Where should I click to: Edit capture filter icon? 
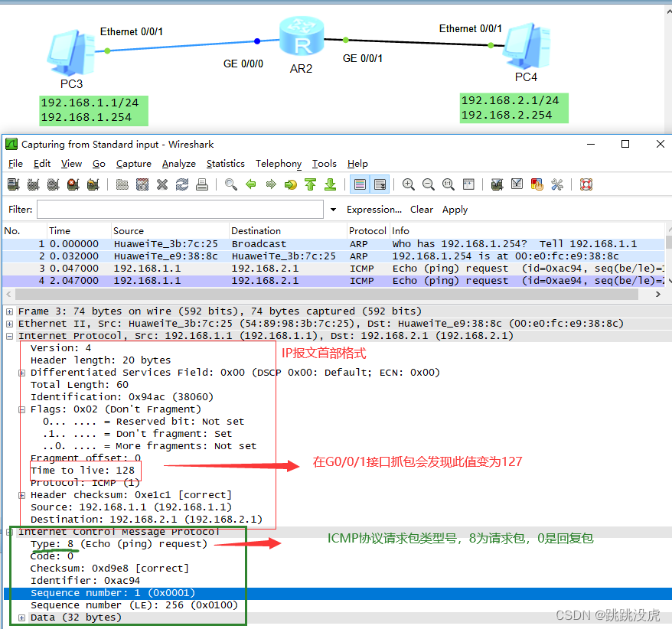click(497, 184)
